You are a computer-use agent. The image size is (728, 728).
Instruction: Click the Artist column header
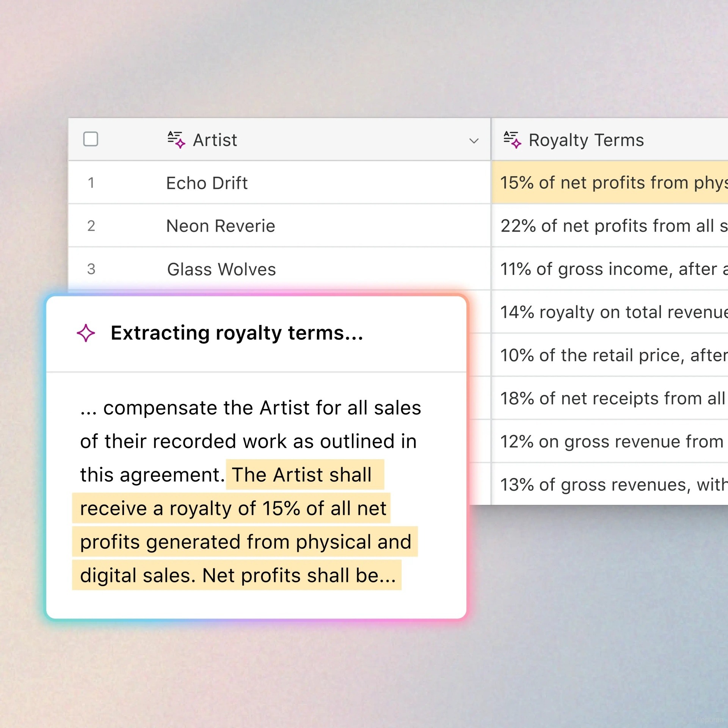(x=215, y=140)
